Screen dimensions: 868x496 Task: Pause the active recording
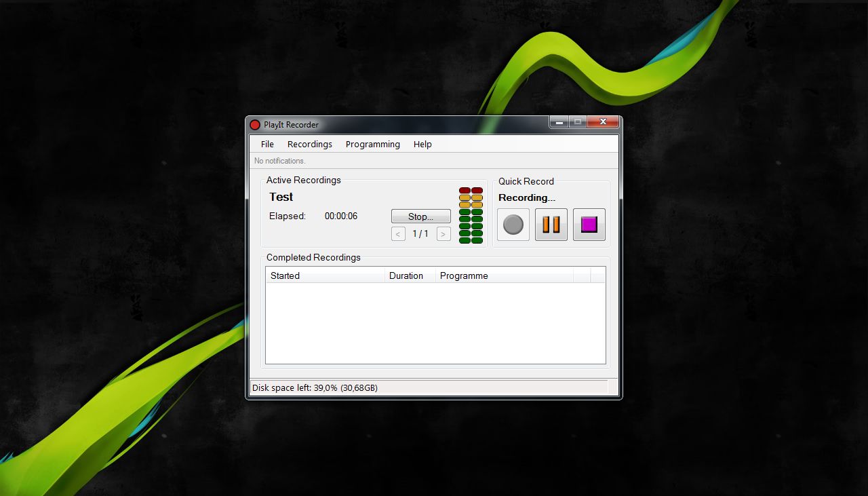(551, 225)
